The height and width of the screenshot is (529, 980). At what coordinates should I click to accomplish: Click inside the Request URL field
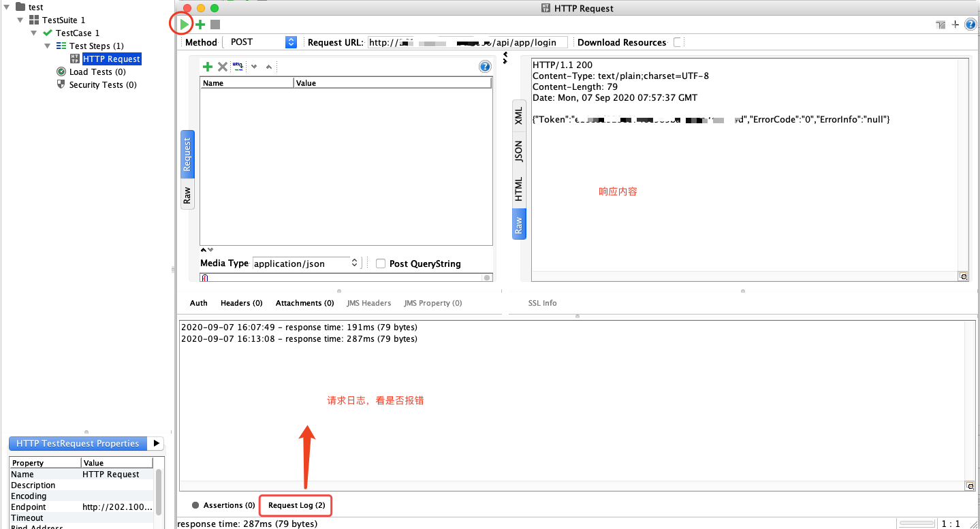470,42
